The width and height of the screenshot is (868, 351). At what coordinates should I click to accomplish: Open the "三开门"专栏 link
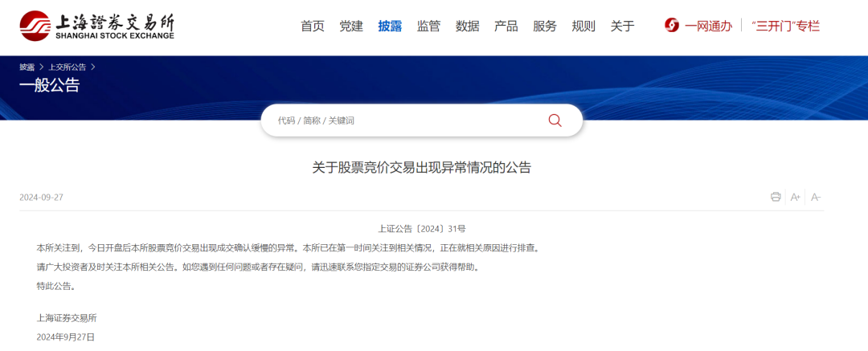pyautogui.click(x=785, y=26)
